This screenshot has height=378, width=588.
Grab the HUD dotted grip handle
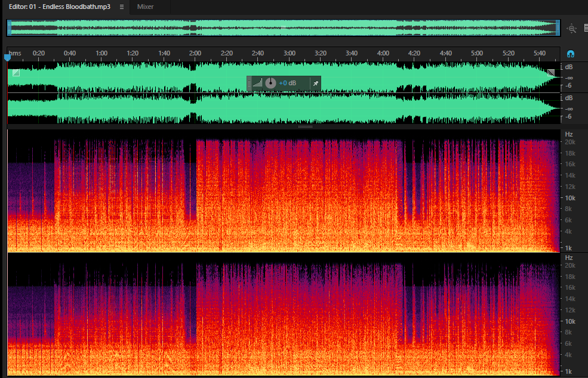point(250,83)
